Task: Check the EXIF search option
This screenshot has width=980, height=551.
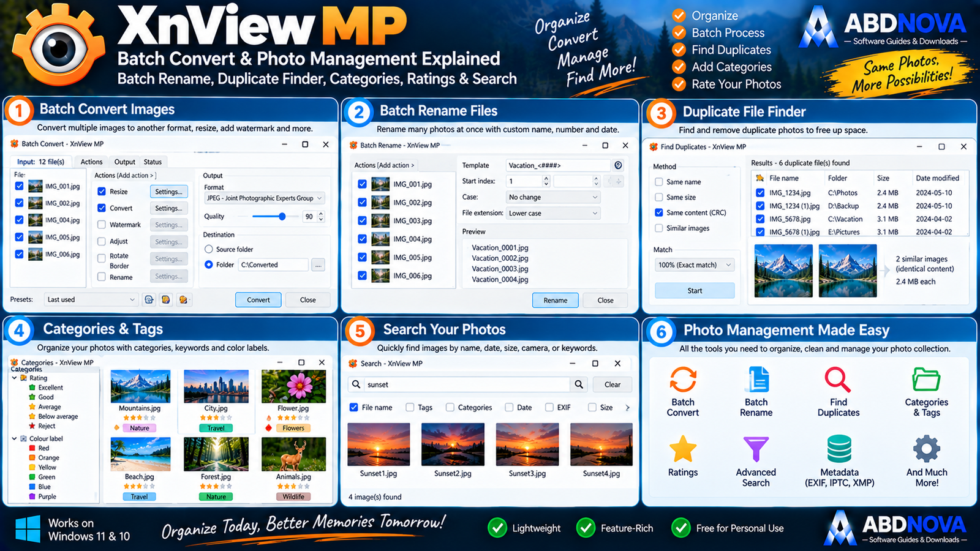Action: click(549, 407)
